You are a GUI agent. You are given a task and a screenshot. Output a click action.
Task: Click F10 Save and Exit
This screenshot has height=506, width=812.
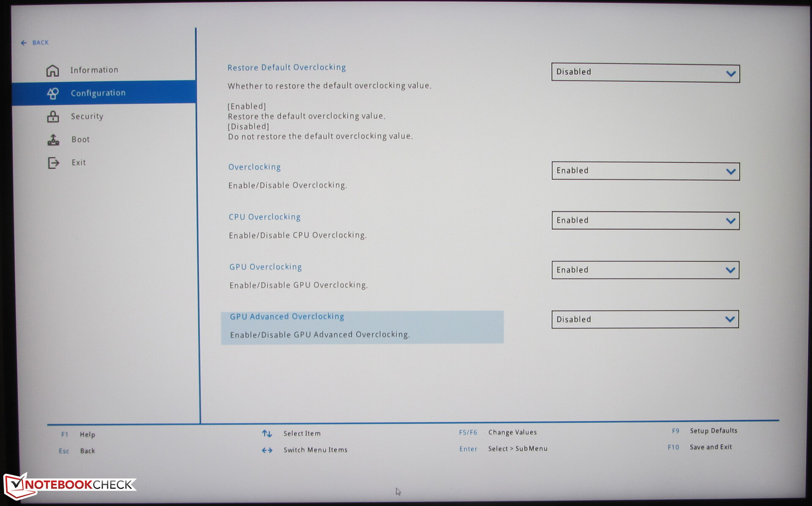click(x=710, y=447)
